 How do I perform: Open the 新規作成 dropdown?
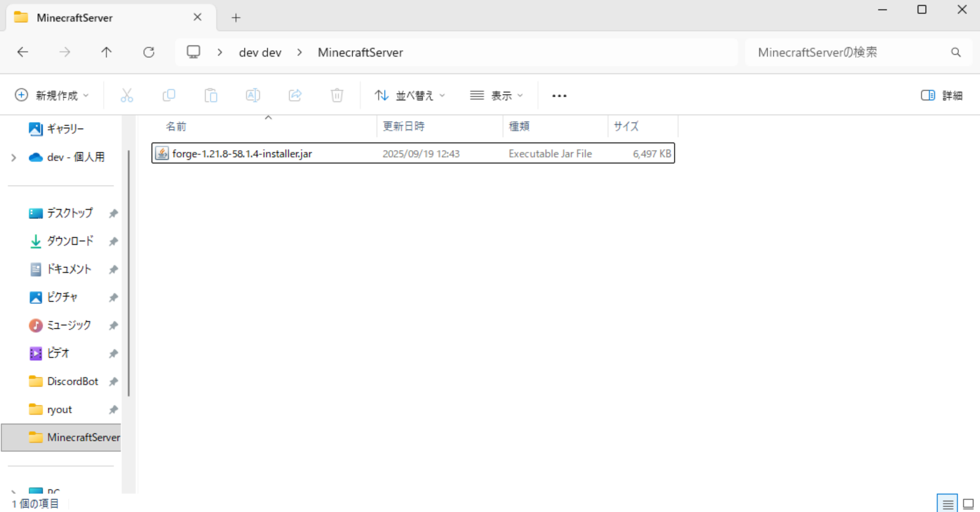52,96
